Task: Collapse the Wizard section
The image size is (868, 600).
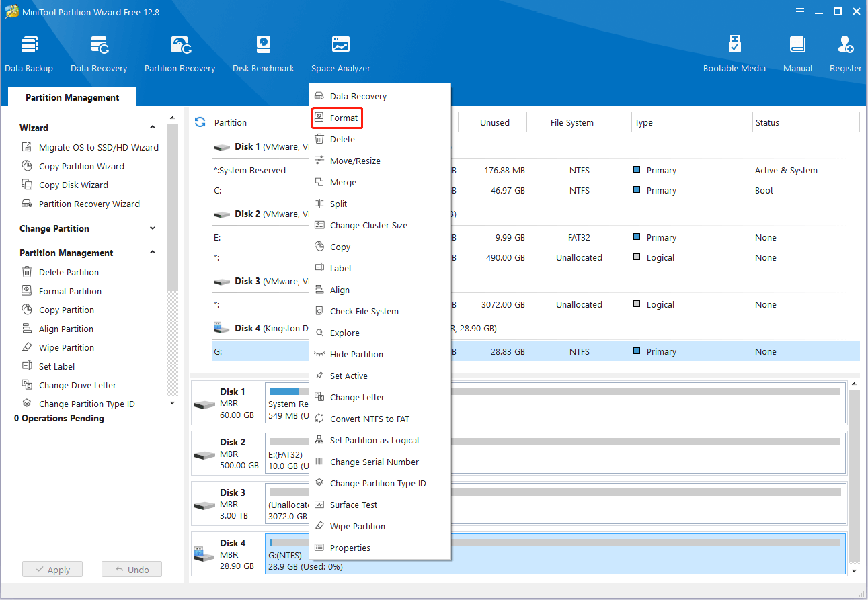Action: 153,128
